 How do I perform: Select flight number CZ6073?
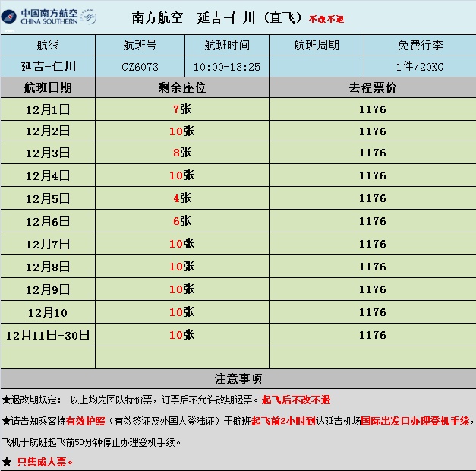tap(140, 67)
